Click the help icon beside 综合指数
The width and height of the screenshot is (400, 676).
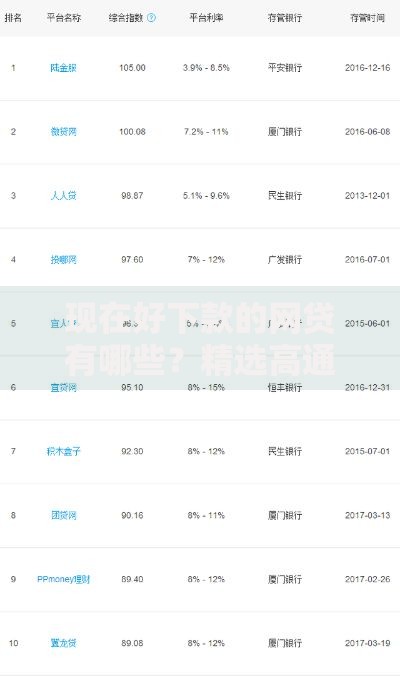[x=151, y=18]
